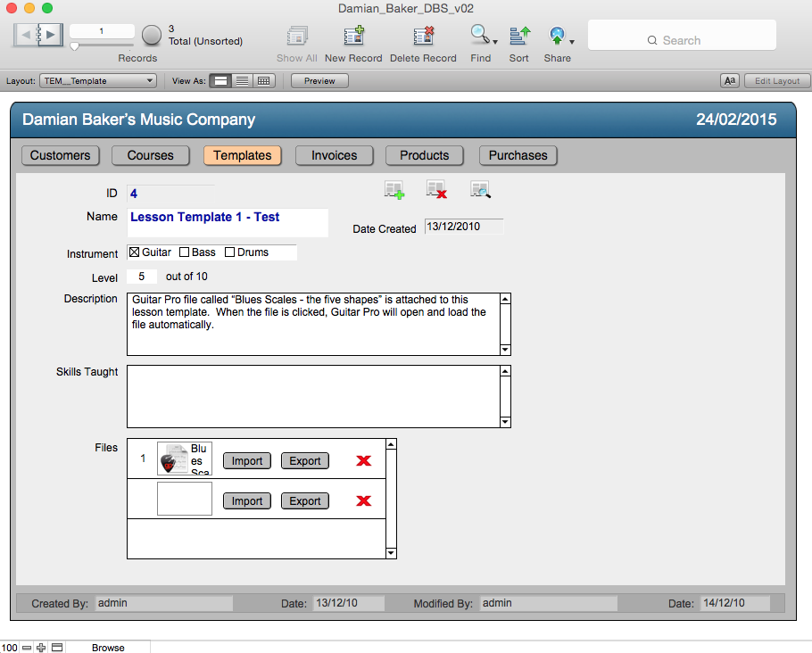Screen dimensions: 812x653
Task: Zoom in with the status bar plus icon
Action: pyautogui.click(x=41, y=648)
